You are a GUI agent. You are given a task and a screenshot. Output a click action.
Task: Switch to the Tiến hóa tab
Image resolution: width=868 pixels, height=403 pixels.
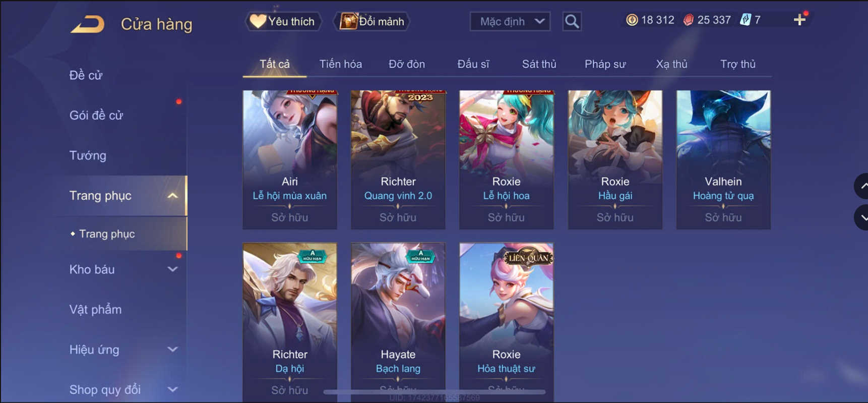pos(341,64)
